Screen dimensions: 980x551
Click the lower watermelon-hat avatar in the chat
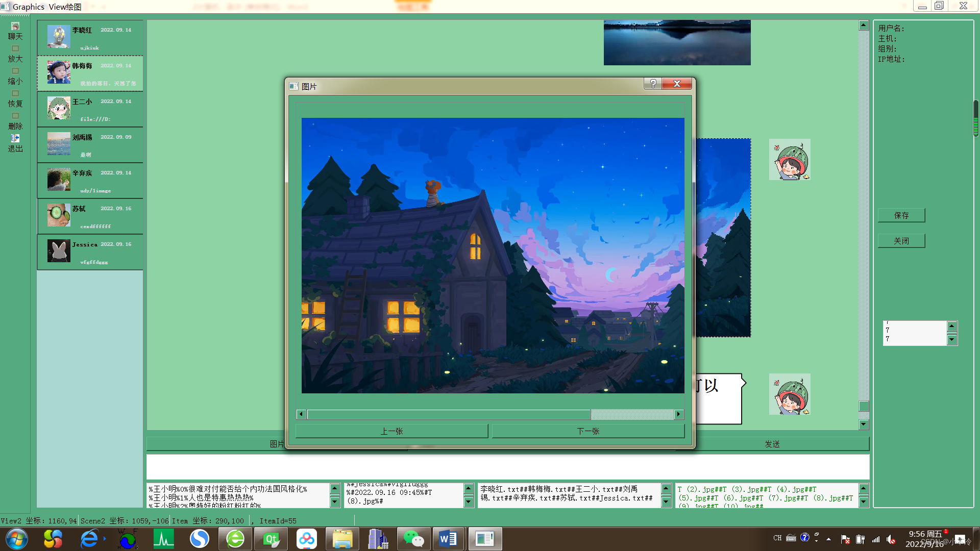point(790,394)
